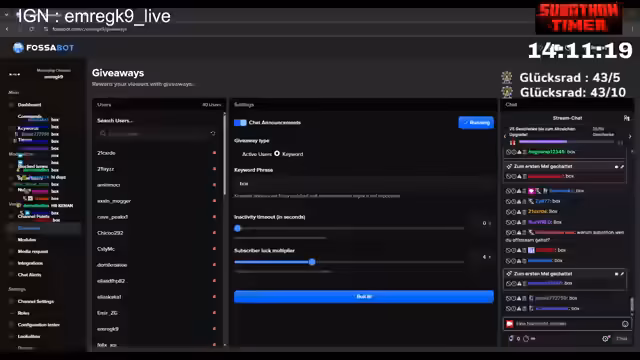This screenshot has height=360, width=640.
Task: Toggle the Chat Announcements switch
Action: (x=240, y=122)
